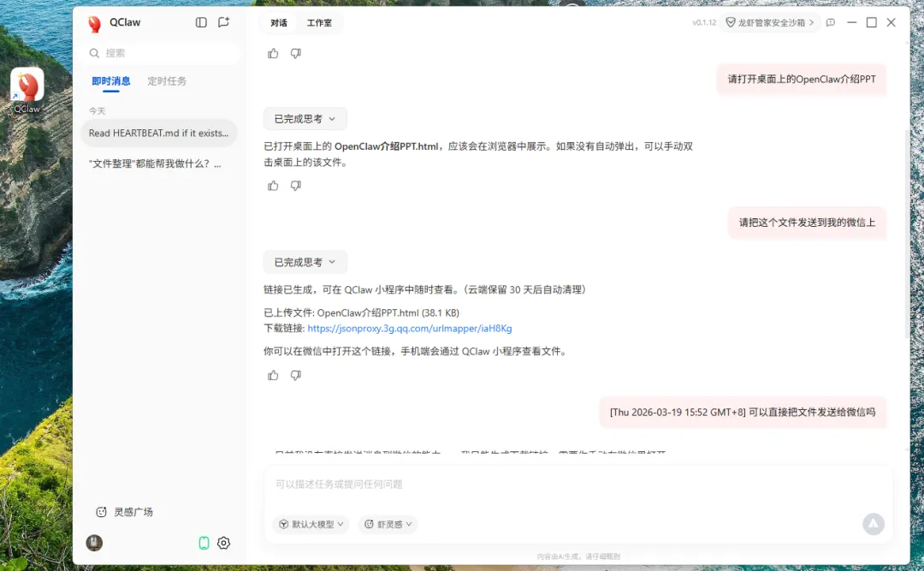Open the 虾灵感 dropdown
This screenshot has height=571, width=924.
[388, 524]
